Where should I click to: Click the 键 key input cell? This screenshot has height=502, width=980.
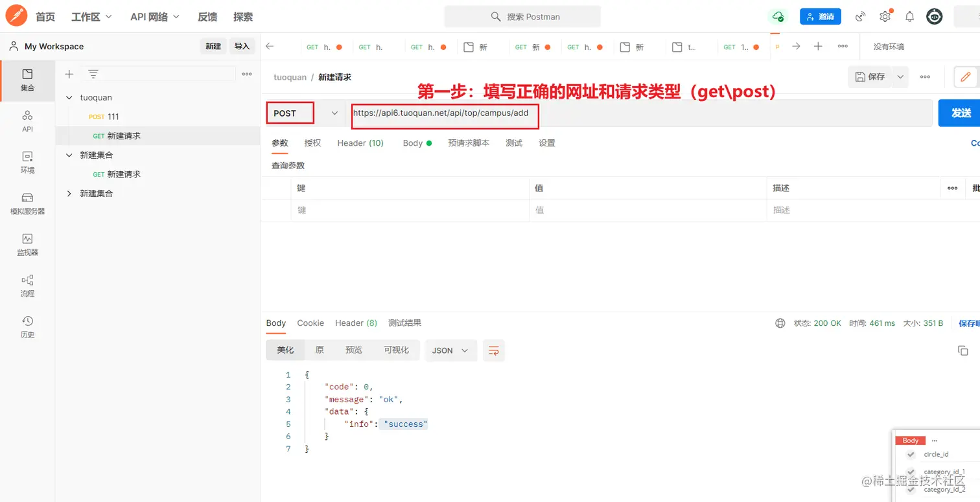[410, 210]
